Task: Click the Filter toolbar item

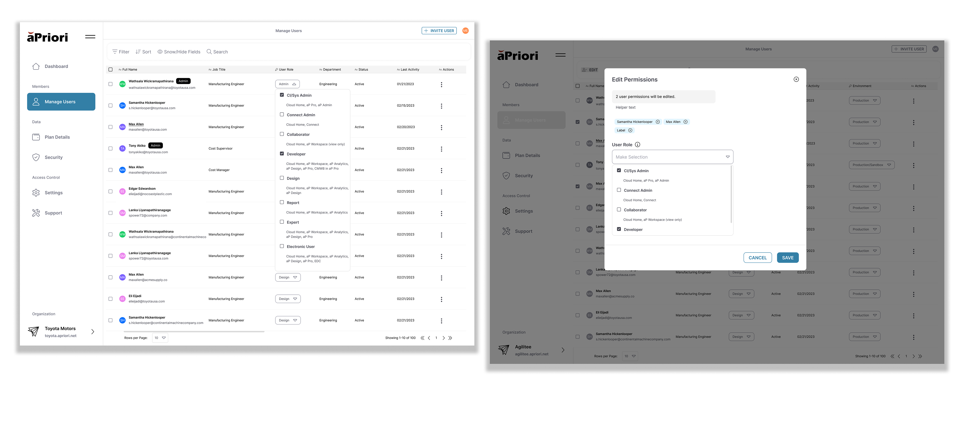Action: click(x=121, y=52)
